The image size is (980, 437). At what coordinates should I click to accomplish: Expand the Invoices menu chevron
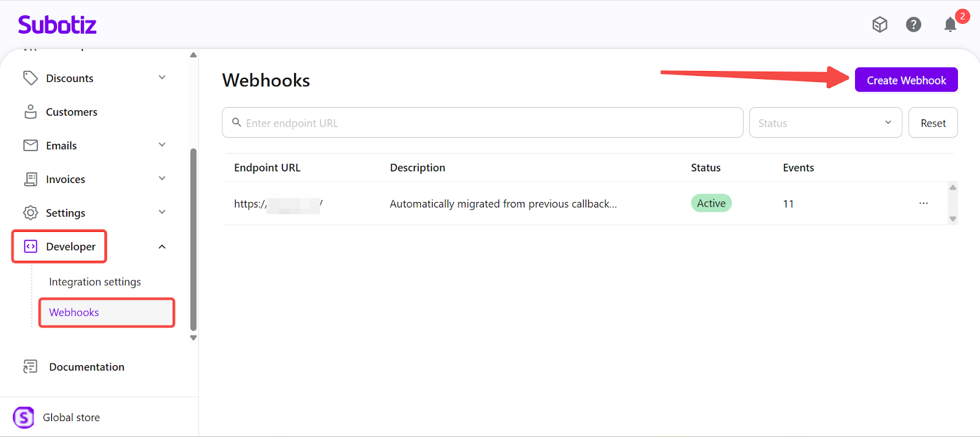(x=162, y=179)
